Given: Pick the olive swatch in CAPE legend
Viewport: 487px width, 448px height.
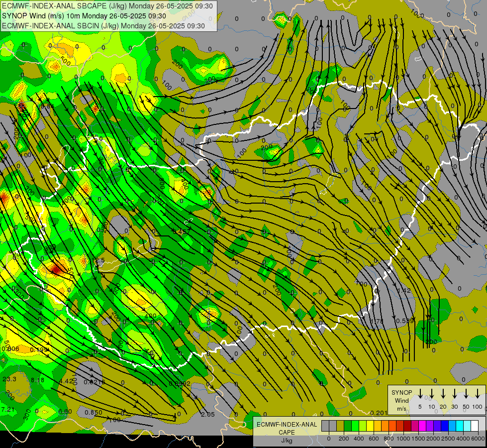Looking at the screenshot, I should tap(340, 426).
